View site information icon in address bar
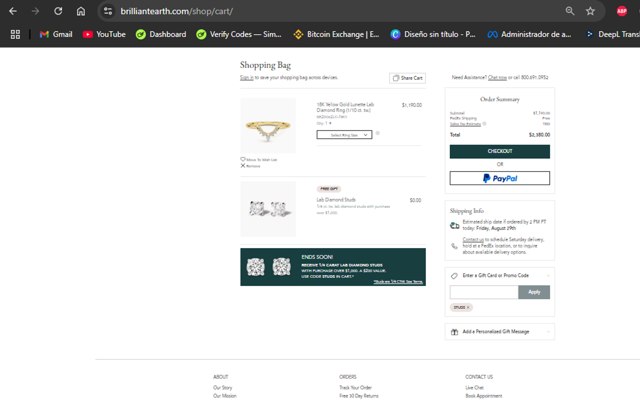640x400 pixels. tap(108, 11)
